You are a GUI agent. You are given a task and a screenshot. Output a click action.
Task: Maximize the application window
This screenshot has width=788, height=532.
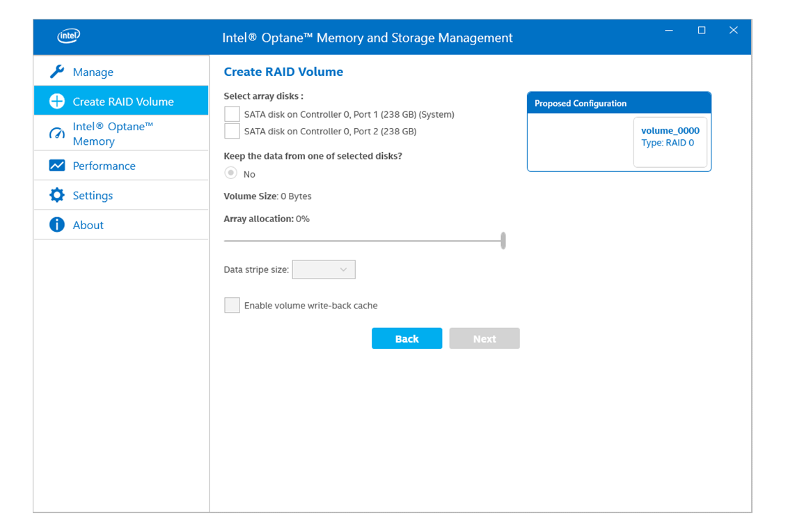point(702,31)
